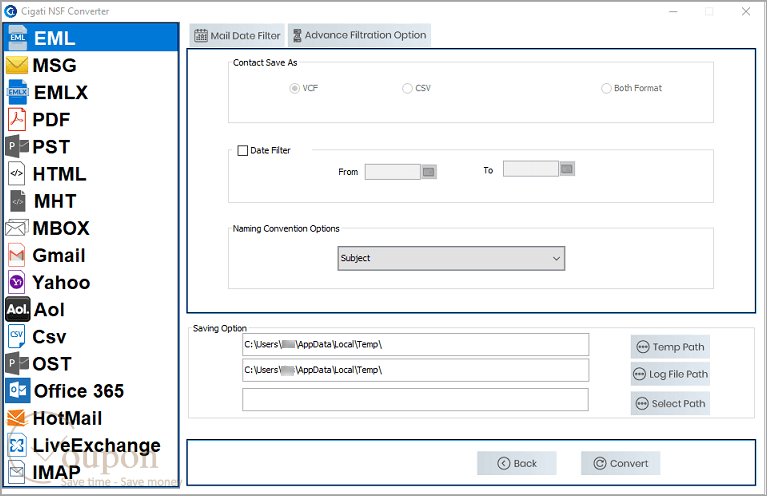This screenshot has width=767, height=496.
Task: Pick the IMAP mail icon
Action: click(x=17, y=472)
